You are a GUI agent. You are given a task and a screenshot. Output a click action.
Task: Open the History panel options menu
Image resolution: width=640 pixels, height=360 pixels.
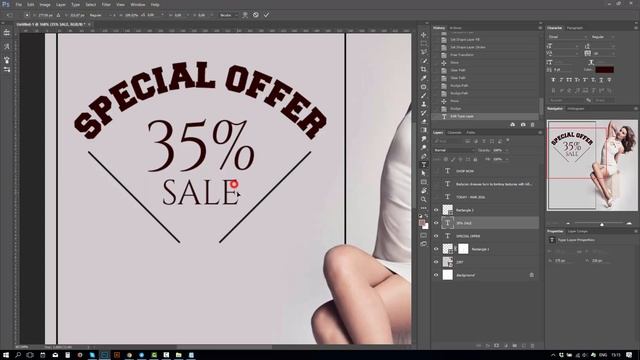tap(540, 28)
